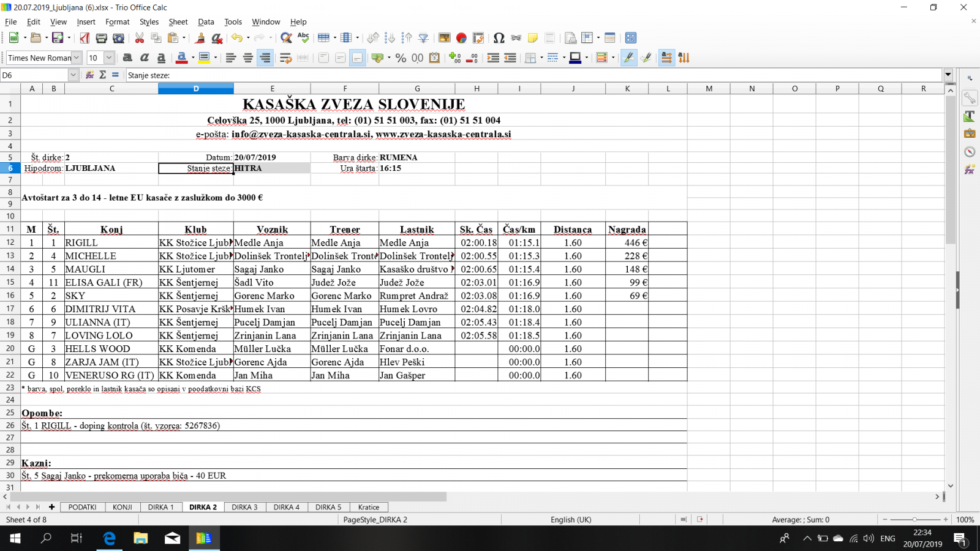Click the red font color swatch
Viewport: 980px width, 551px height.
(181, 58)
